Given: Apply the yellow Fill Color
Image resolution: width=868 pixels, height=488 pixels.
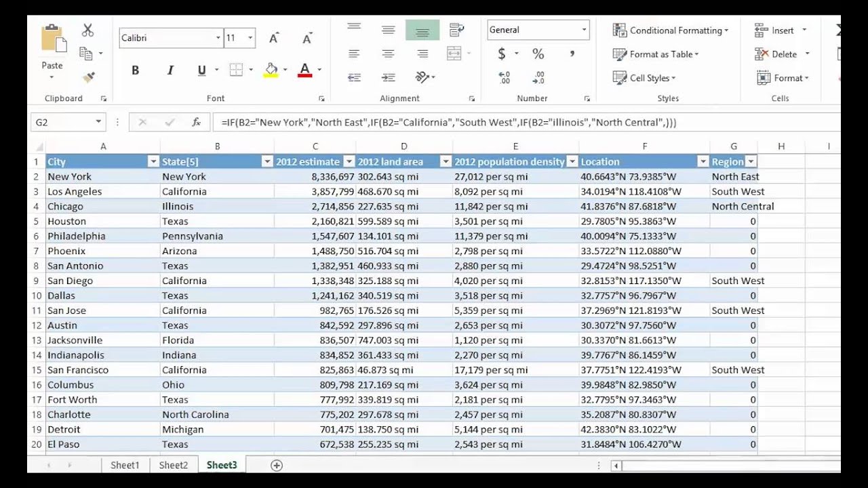Looking at the screenshot, I should click(x=271, y=70).
